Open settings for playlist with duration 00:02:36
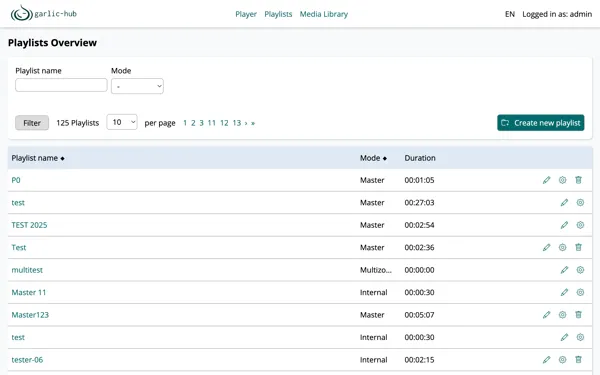Viewport: 600px width, 375px height. point(562,247)
